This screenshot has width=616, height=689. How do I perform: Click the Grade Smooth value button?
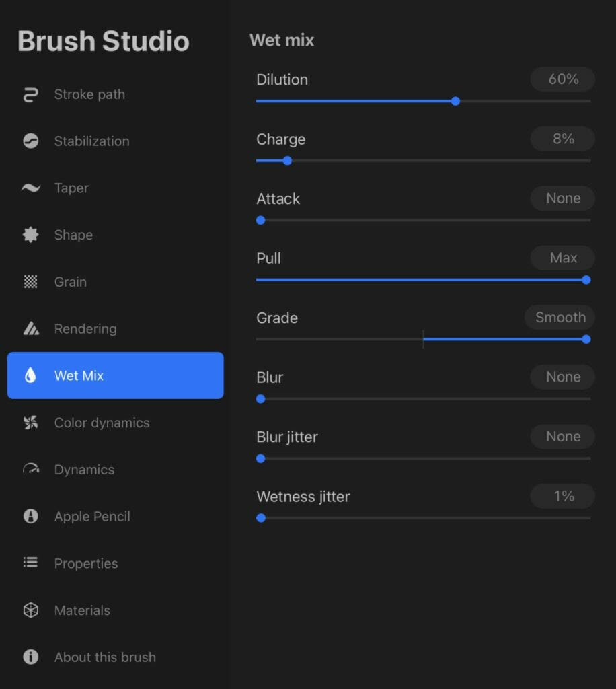[560, 318]
